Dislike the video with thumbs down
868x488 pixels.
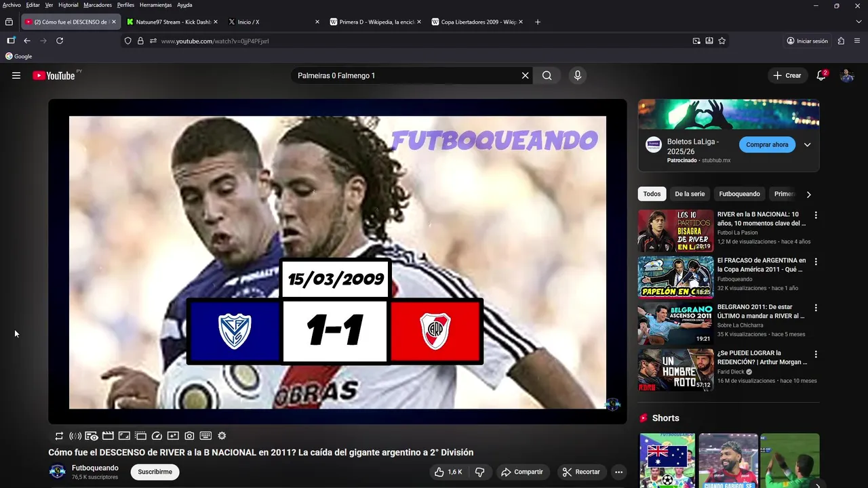pyautogui.click(x=480, y=472)
